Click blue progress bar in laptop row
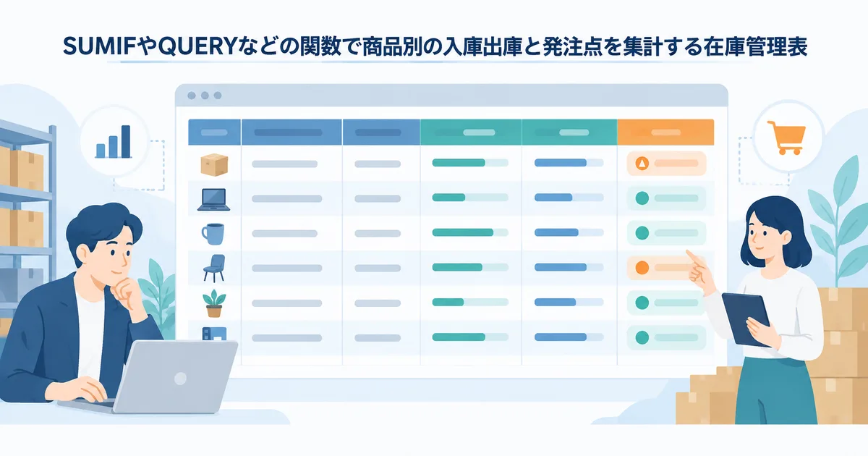 tap(569, 198)
